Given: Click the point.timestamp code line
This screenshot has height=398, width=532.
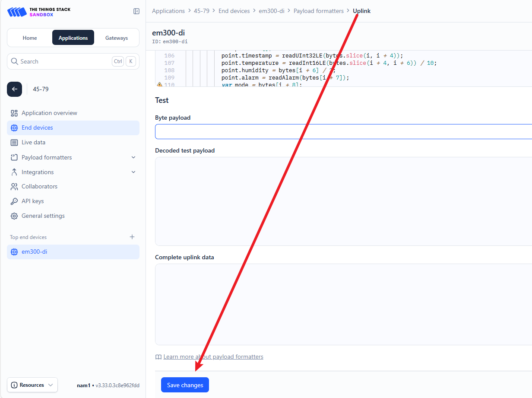Looking at the screenshot, I should (312, 56).
